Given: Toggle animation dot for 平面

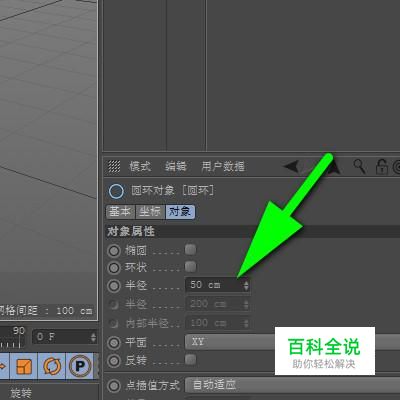Looking at the screenshot, I should [x=114, y=343].
